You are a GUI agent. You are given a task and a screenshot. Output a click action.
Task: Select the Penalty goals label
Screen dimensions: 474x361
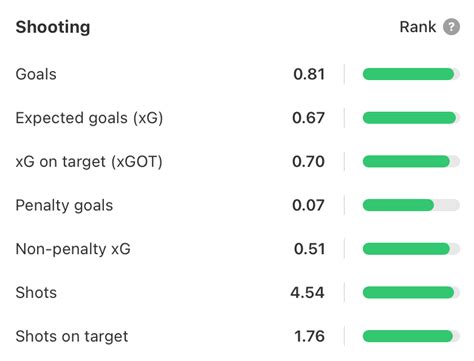point(64,205)
